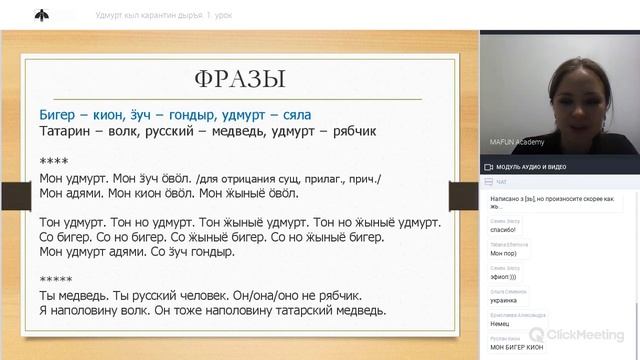The height and width of the screenshot is (360, 640).
Task: Click the line starting 'Со бигер. Со но бигер.'
Action: 212,237
